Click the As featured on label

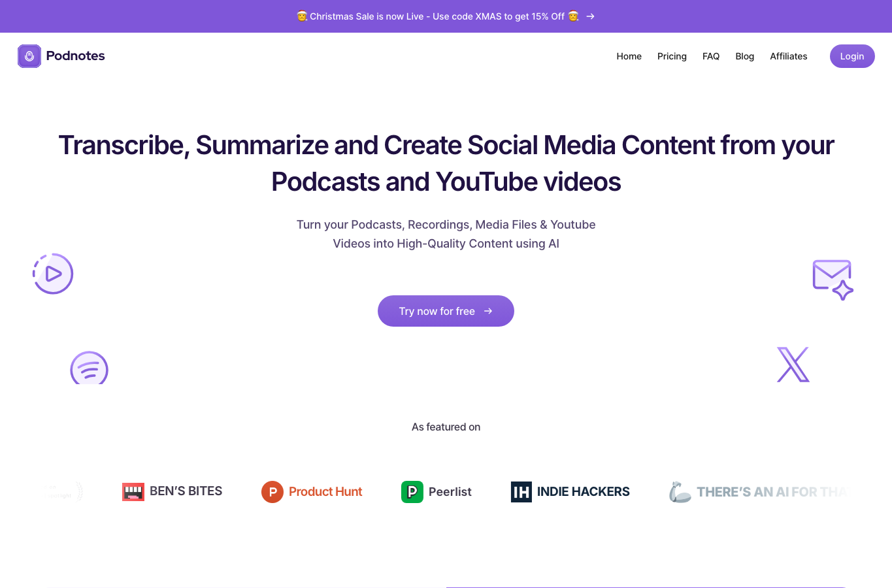pyautogui.click(x=446, y=427)
